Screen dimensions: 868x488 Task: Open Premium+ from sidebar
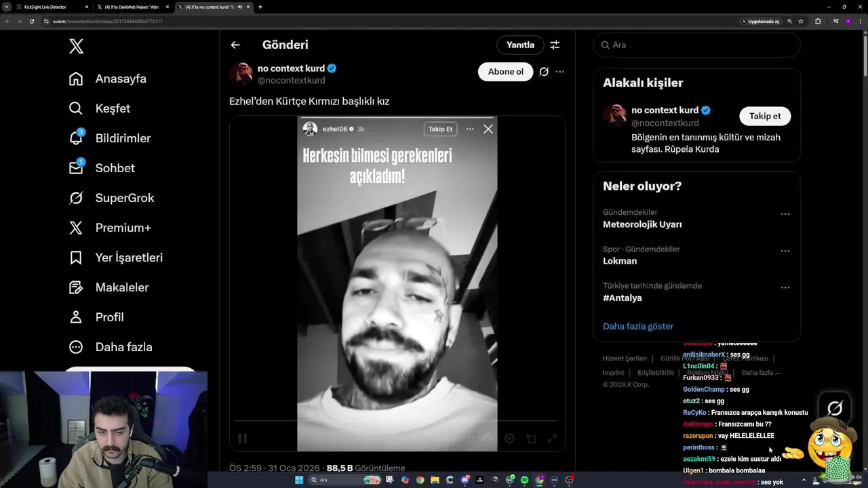pos(110,228)
